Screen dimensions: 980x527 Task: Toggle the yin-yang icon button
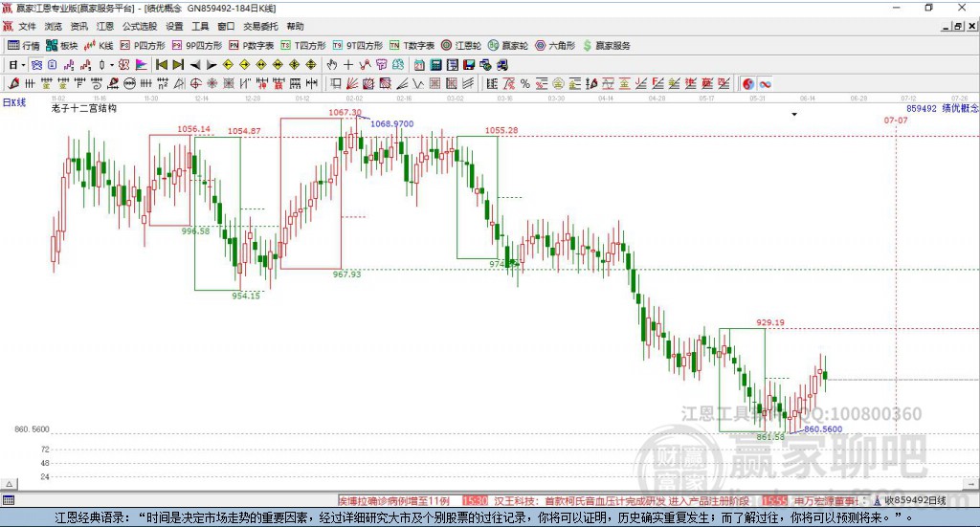(748, 83)
